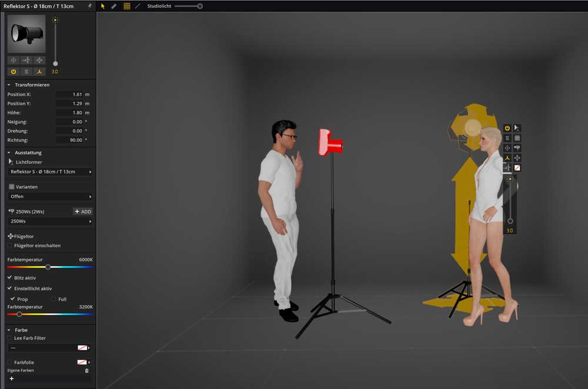
Task: Click the ADD button
Action: (83, 211)
